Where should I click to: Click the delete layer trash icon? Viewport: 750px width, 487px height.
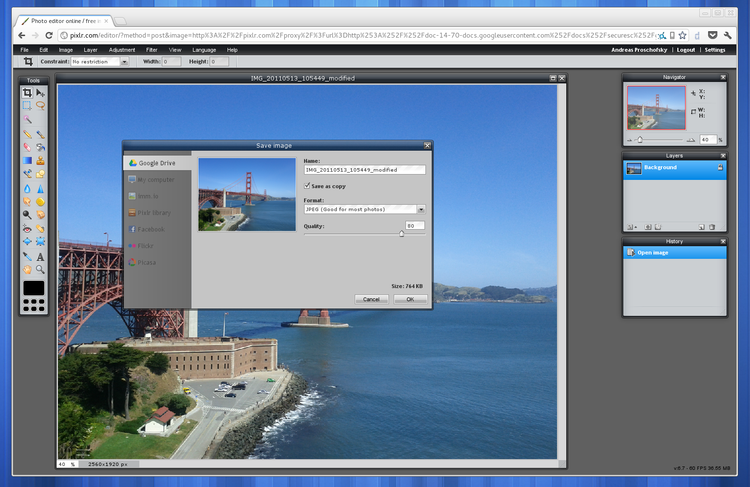coord(712,227)
